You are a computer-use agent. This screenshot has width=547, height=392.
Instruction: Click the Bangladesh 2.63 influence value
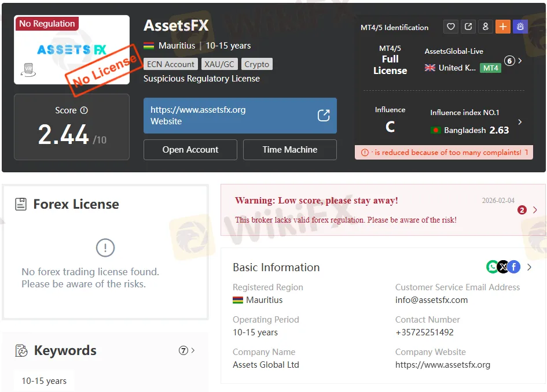499,130
